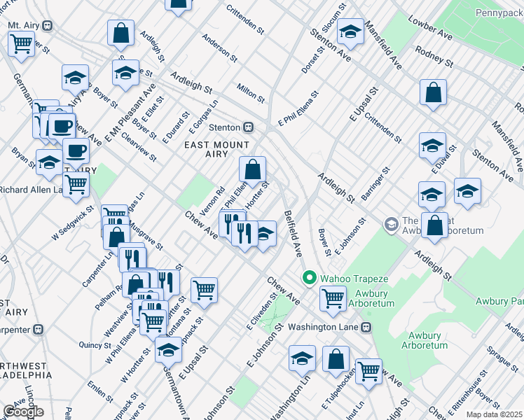
Task: Click the Stenton station name label
Action: [x=225, y=127]
